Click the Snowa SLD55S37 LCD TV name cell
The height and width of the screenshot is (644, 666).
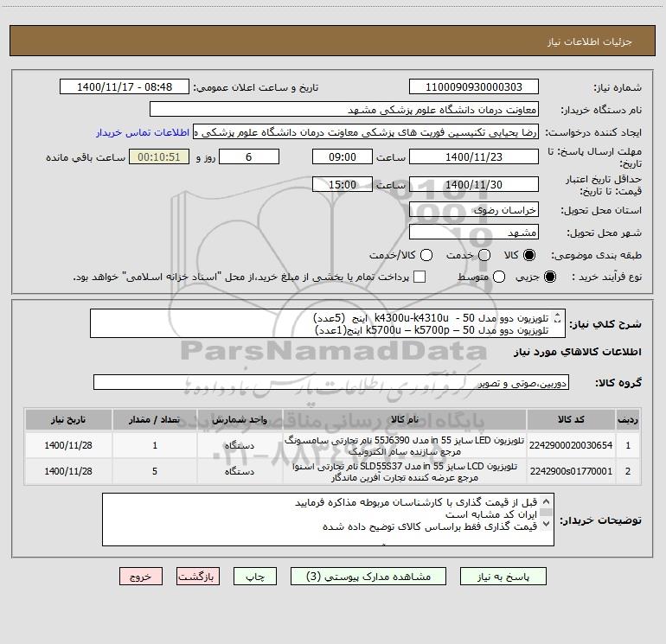tap(405, 472)
